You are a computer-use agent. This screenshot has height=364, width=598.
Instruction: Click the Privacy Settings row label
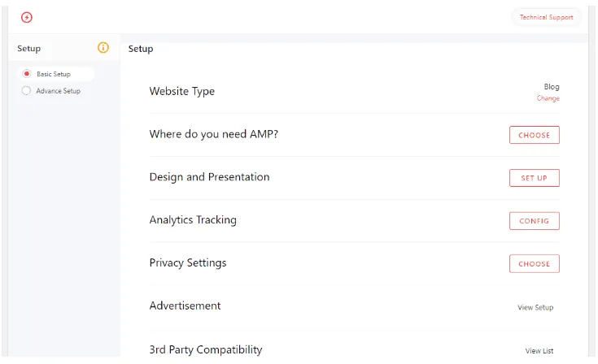point(188,263)
